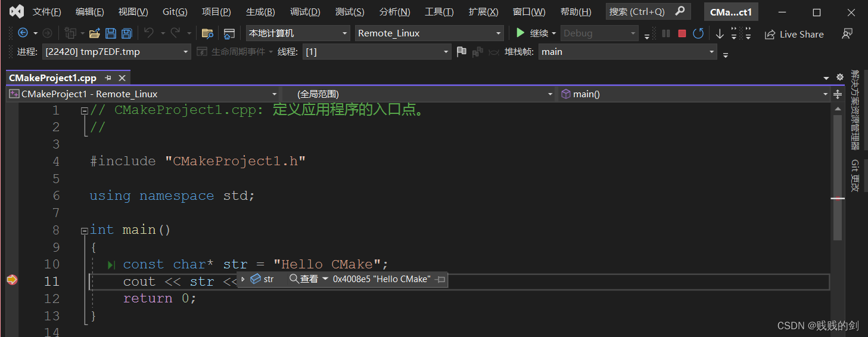Open the 文件(F) menu
Viewport: 868px width, 337px height.
46,12
